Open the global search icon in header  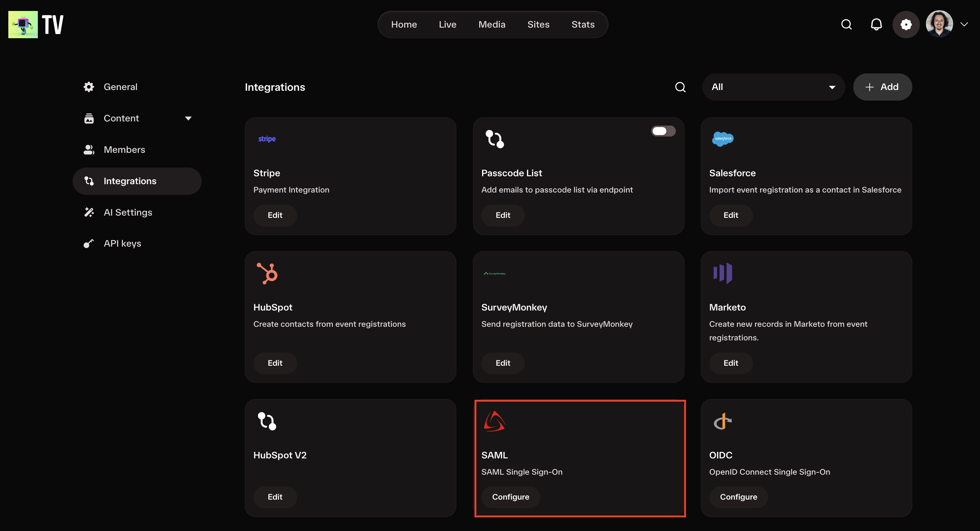846,24
